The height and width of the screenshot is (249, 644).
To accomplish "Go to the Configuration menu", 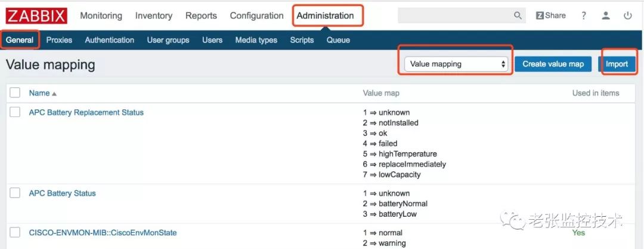I will pos(256,16).
